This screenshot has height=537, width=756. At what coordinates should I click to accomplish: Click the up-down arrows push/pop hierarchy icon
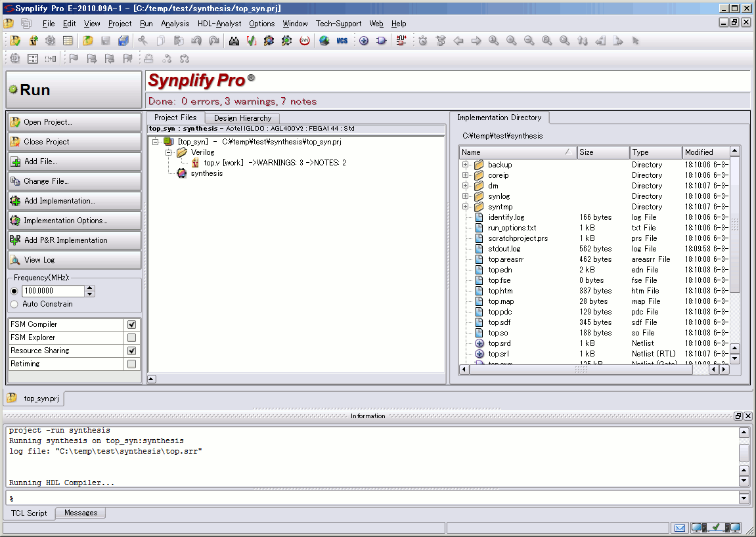[583, 41]
